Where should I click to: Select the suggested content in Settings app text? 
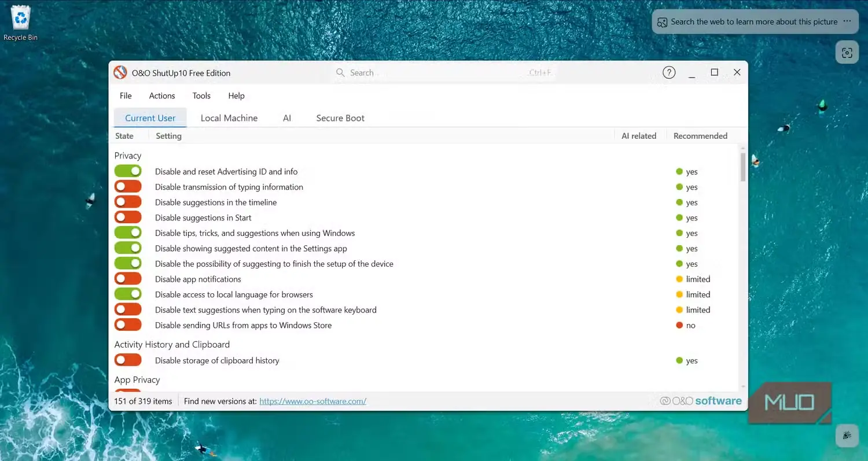click(x=251, y=248)
